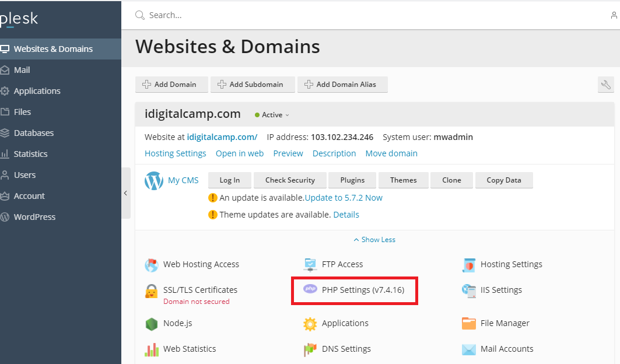This screenshot has width=620, height=364.
Task: Click the IP address 103.102.234.246
Action: coord(342,137)
